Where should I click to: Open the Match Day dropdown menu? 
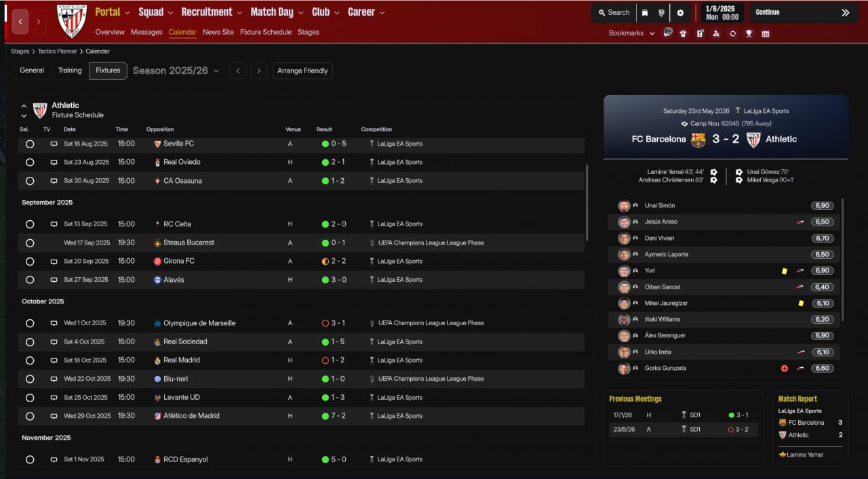click(x=277, y=12)
